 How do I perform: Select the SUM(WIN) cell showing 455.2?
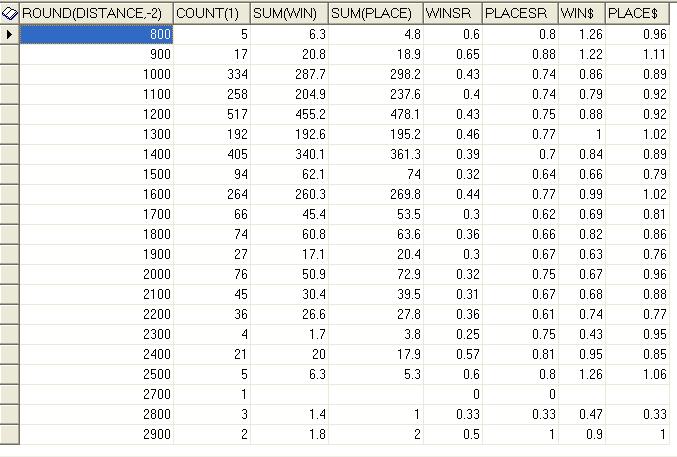(x=288, y=114)
